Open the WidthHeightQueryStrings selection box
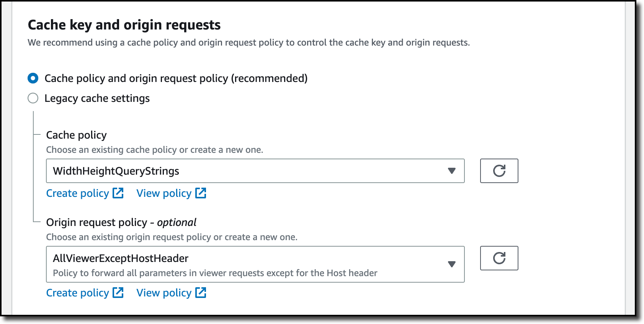The width and height of the screenshot is (644, 324). click(x=245, y=171)
